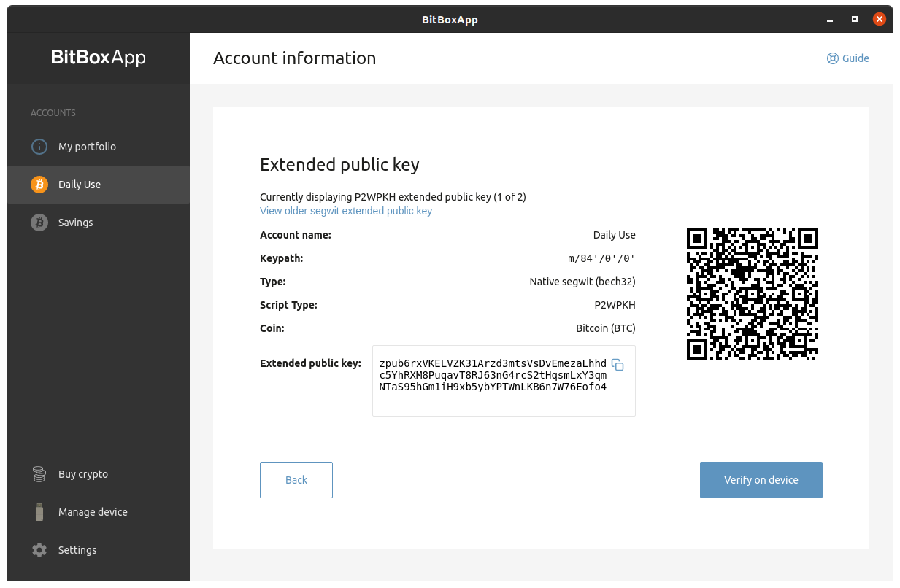Click the BitBoxApp logo in sidebar
Viewport: 900px width, 588px height.
pos(99,57)
